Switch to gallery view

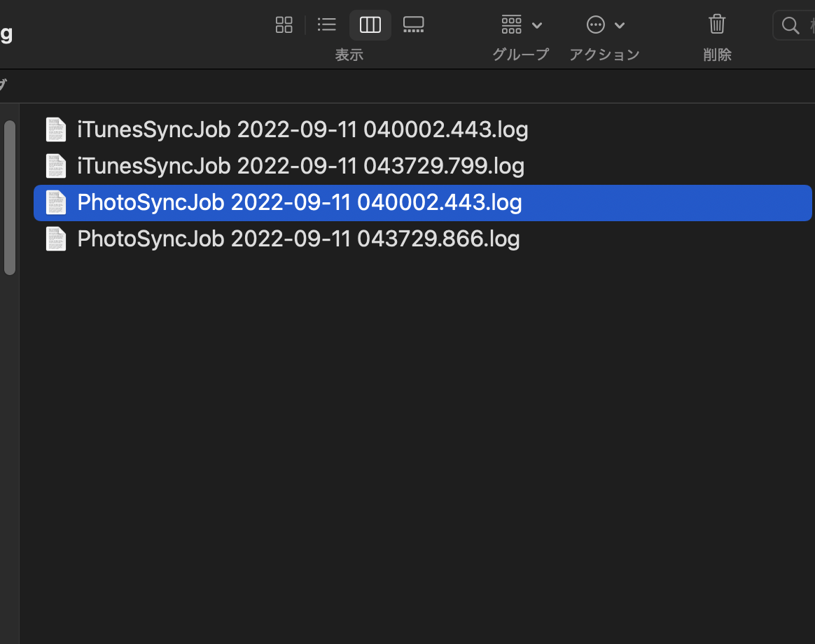pyautogui.click(x=413, y=25)
